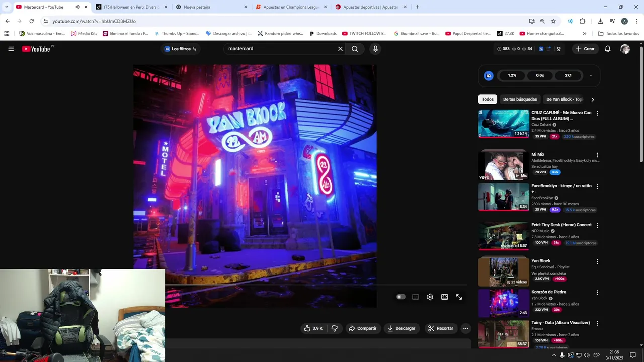Show hidden bookmarks overflow chevron
The image size is (644, 362).
click(584, 34)
